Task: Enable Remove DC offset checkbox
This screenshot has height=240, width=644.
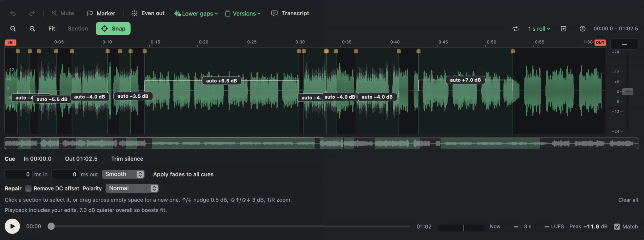Action: tap(28, 188)
